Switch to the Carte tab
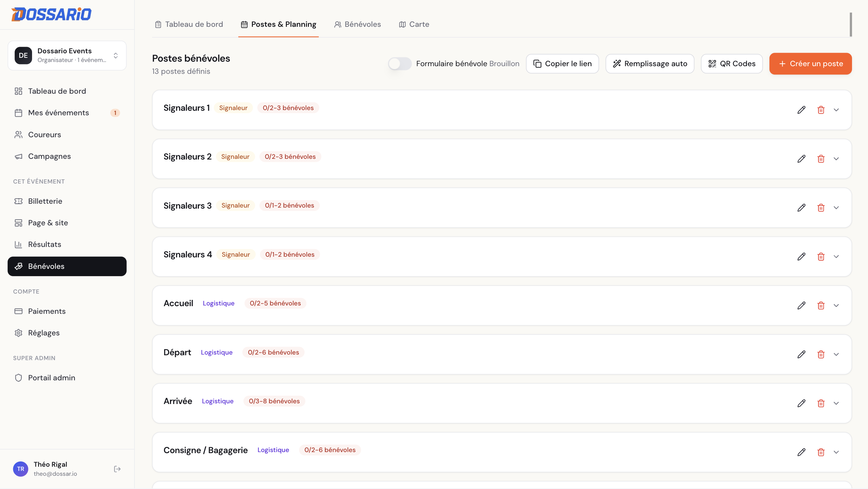This screenshot has height=489, width=868. [414, 24]
